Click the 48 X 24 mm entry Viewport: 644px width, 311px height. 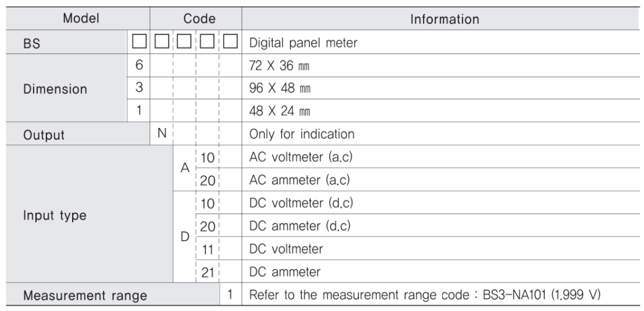[279, 110]
